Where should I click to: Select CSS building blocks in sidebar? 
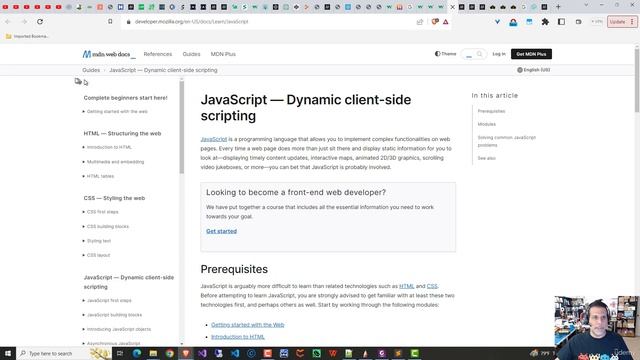(x=107, y=227)
